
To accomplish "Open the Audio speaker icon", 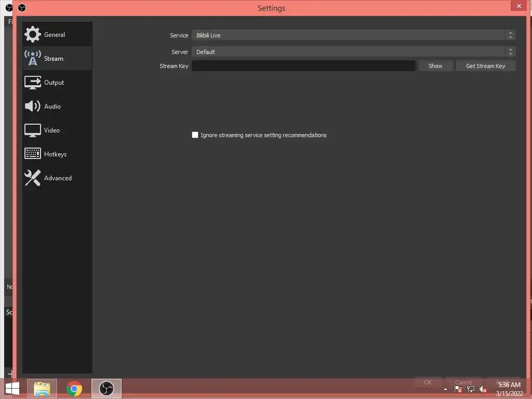I will pos(33,106).
